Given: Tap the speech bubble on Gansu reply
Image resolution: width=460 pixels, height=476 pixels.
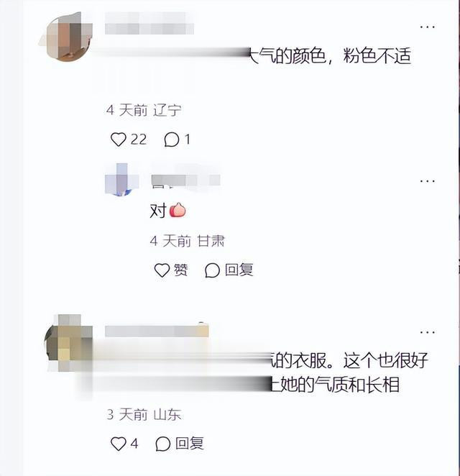Looking at the screenshot, I should [x=212, y=270].
